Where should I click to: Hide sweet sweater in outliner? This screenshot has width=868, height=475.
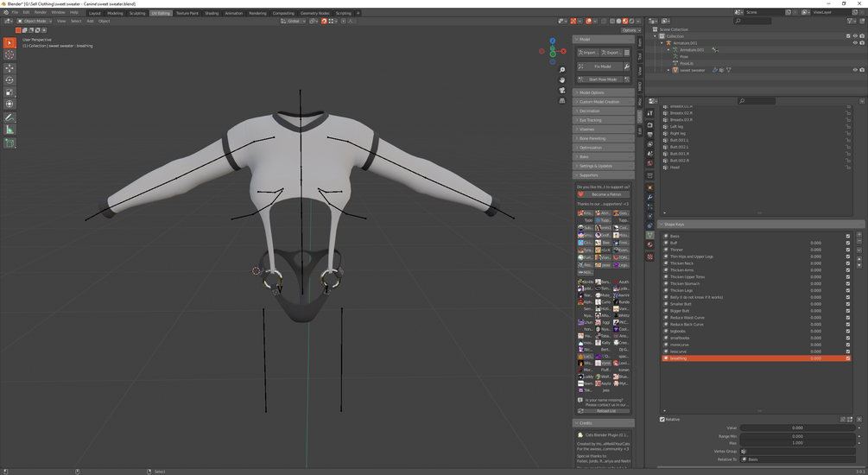[855, 70]
